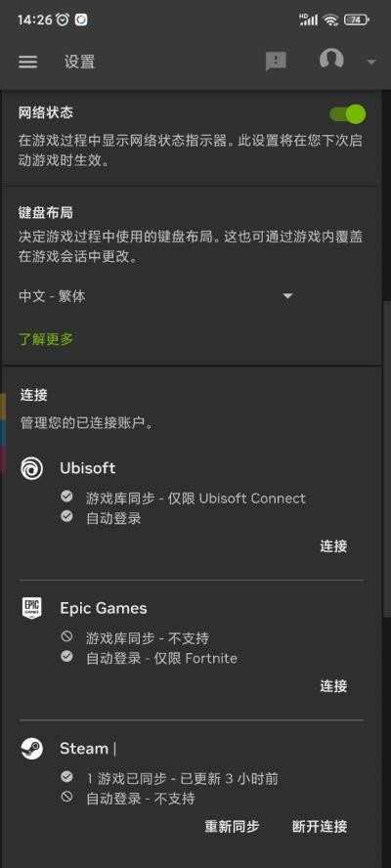This screenshot has width=391, height=868.
Task: Tap Steam 自动登录 unsupported icon
Action: click(67, 798)
